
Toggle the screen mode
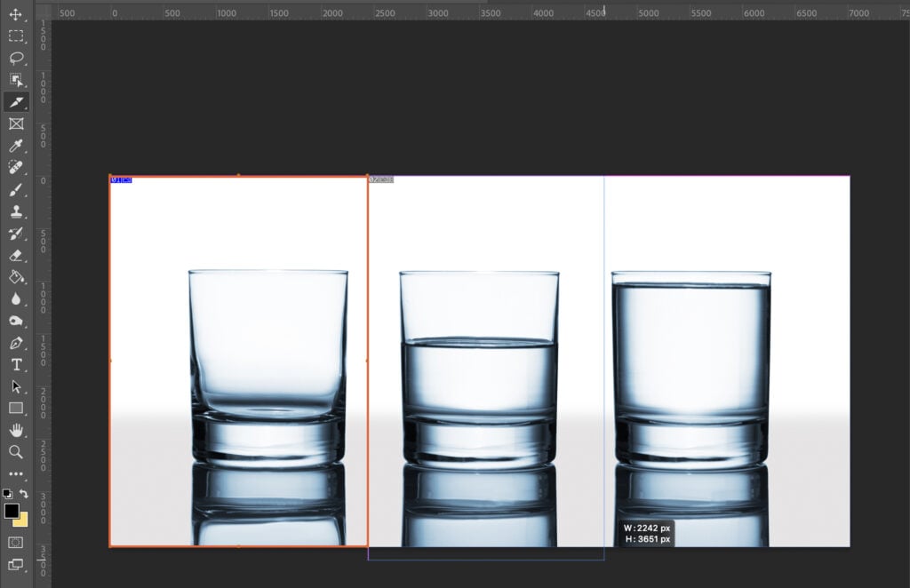click(x=15, y=562)
